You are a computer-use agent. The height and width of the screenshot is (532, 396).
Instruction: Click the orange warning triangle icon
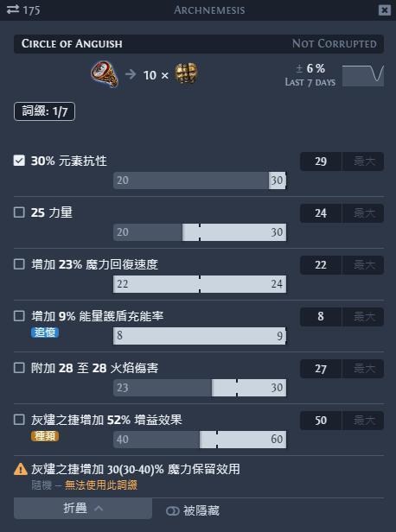(21, 469)
